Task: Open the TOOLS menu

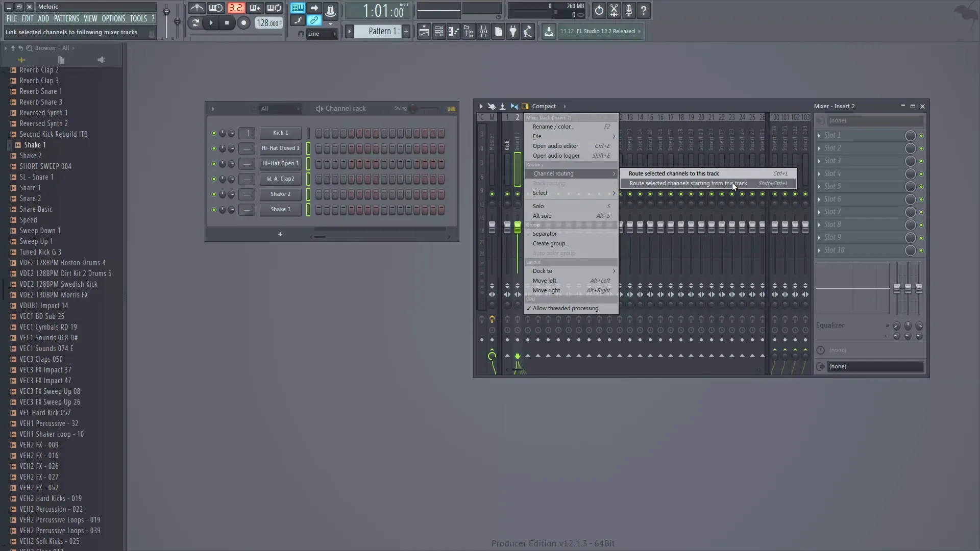Action: (138, 18)
